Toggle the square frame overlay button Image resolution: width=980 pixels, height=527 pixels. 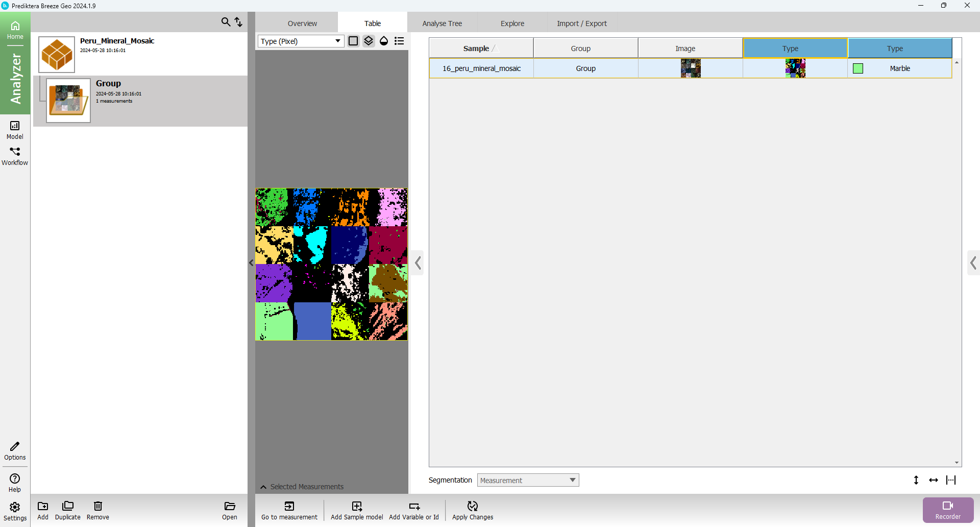coord(353,41)
